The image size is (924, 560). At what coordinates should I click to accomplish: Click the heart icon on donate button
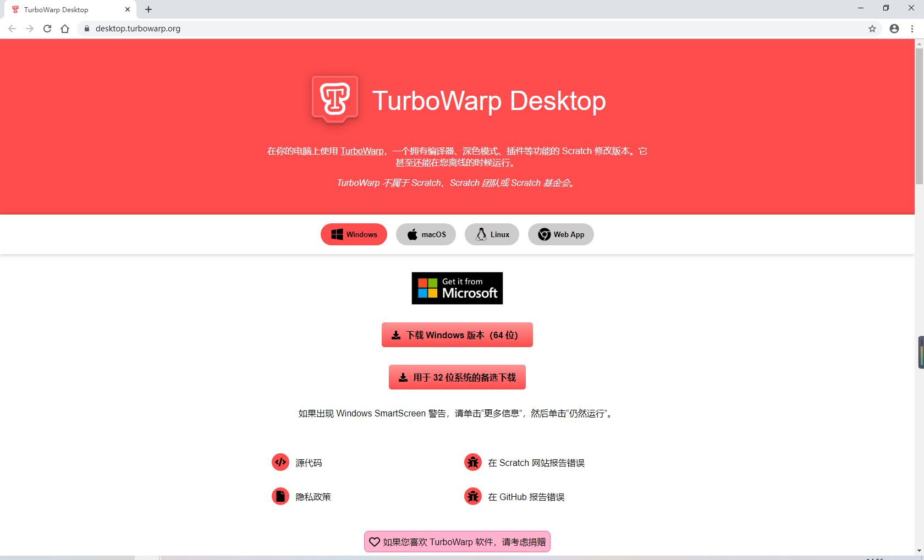375,542
